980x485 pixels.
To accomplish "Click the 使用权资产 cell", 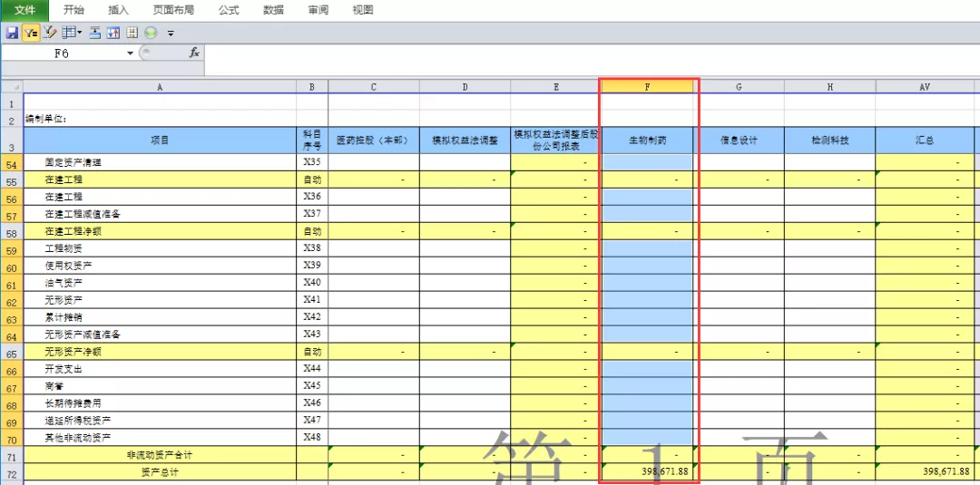I will (160, 266).
